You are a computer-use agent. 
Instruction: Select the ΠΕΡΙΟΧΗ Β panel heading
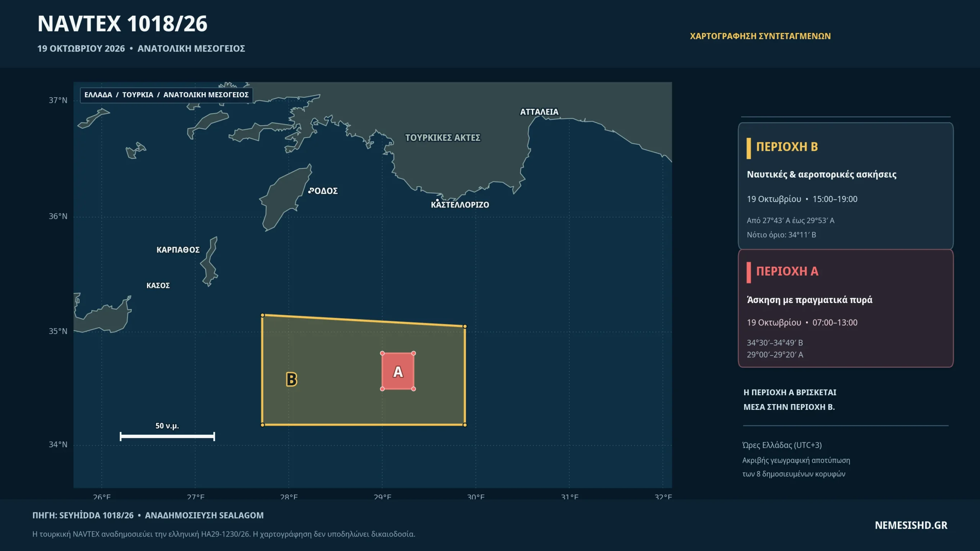click(787, 147)
